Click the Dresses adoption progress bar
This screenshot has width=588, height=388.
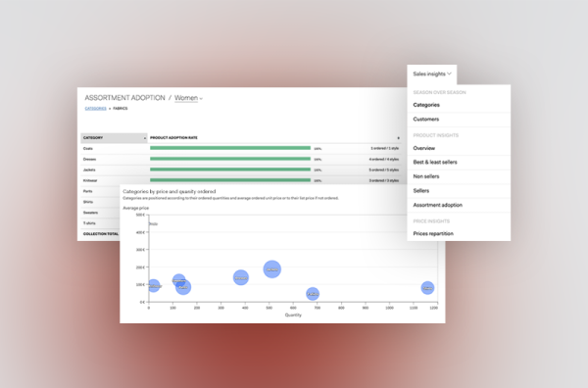[230, 159]
